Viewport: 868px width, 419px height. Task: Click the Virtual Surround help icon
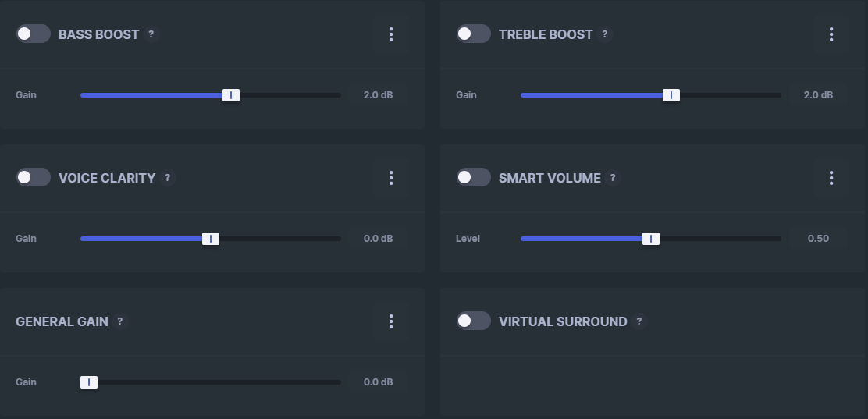click(639, 321)
